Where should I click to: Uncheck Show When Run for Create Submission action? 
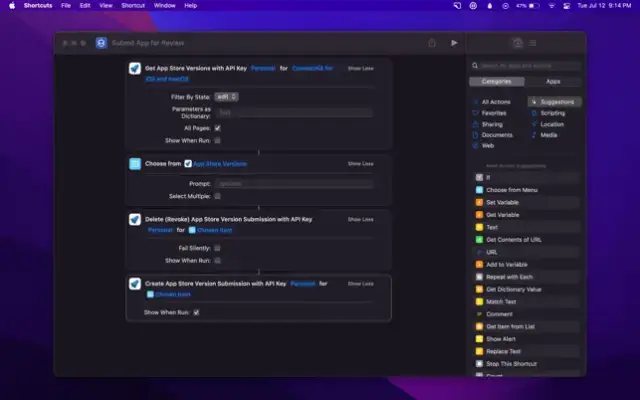pyautogui.click(x=196, y=313)
